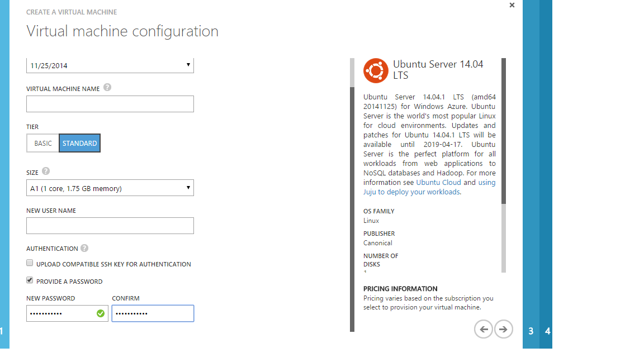Click the form's vertical scrollbar thumb
The width and height of the screenshot is (644, 362).
352,209
